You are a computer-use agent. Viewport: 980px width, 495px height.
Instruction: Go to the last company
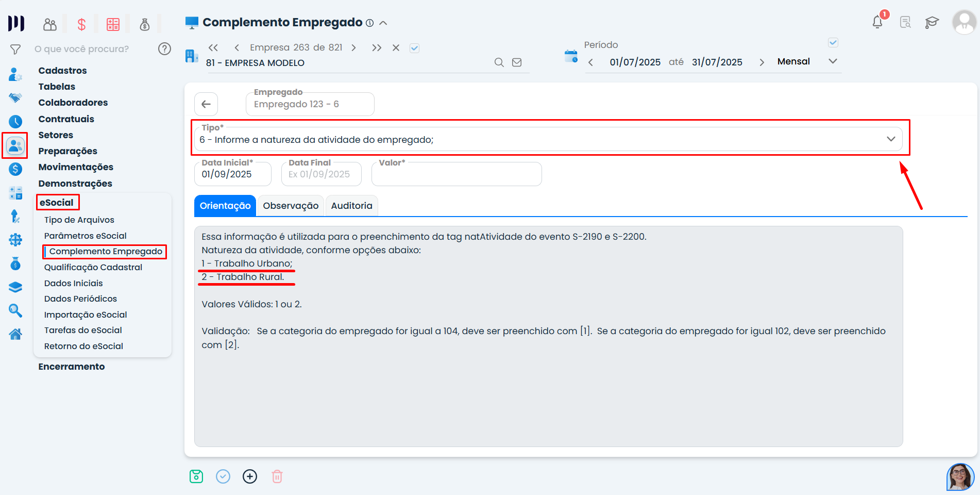click(377, 48)
